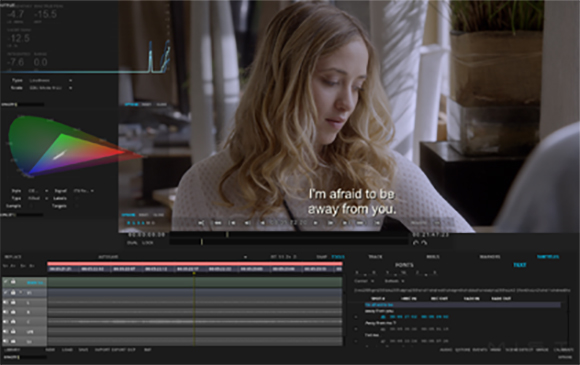The height and width of the screenshot is (365, 580).
Task: Open the gamut Type dropdown
Action: tap(38, 198)
